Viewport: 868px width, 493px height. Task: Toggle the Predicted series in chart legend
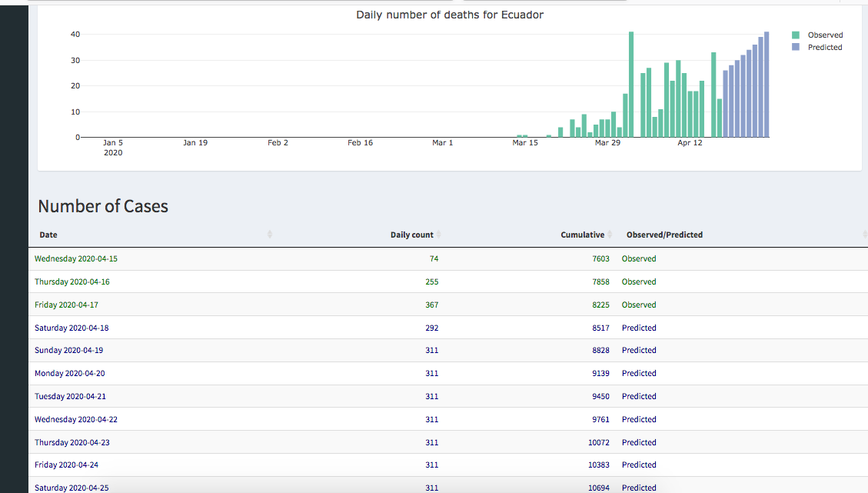(824, 48)
